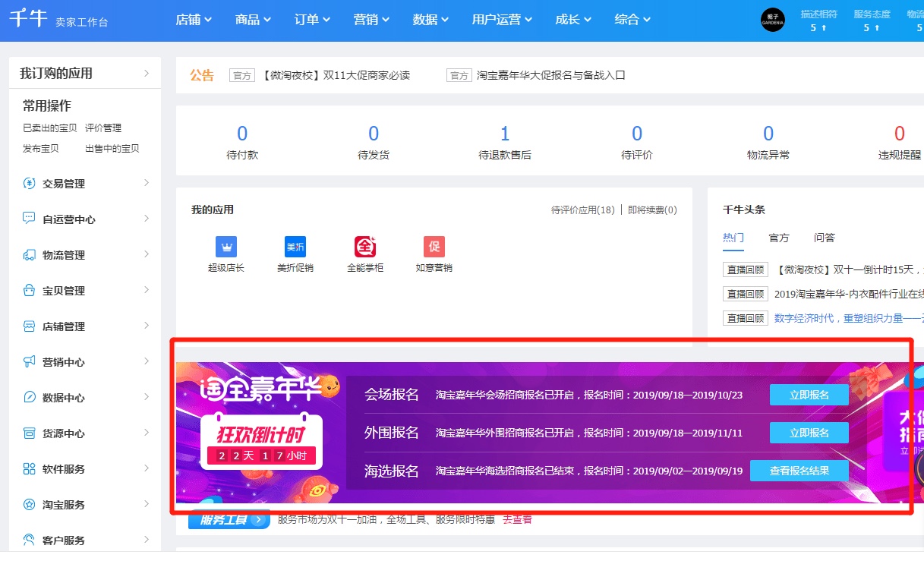Click 立即报名 for 外围报名
The height and width of the screenshot is (561, 924).
tap(809, 433)
